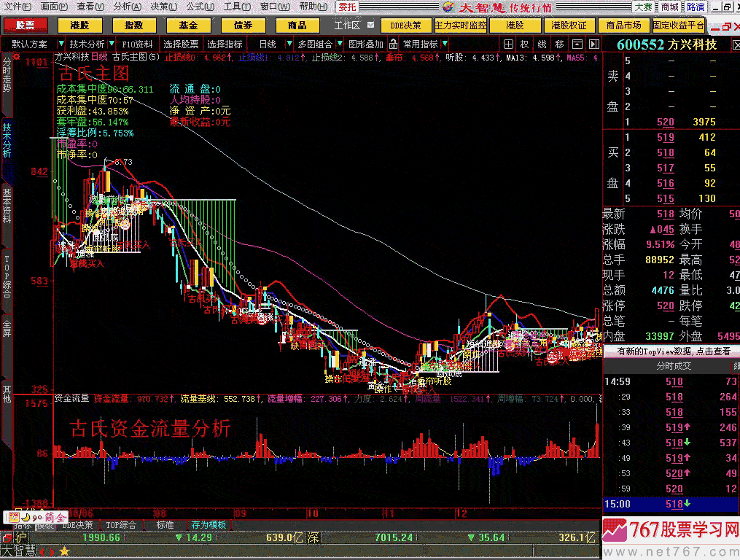Screen dimensions: 740x560
Task: Click the 委托 trade button
Action: [347, 7]
